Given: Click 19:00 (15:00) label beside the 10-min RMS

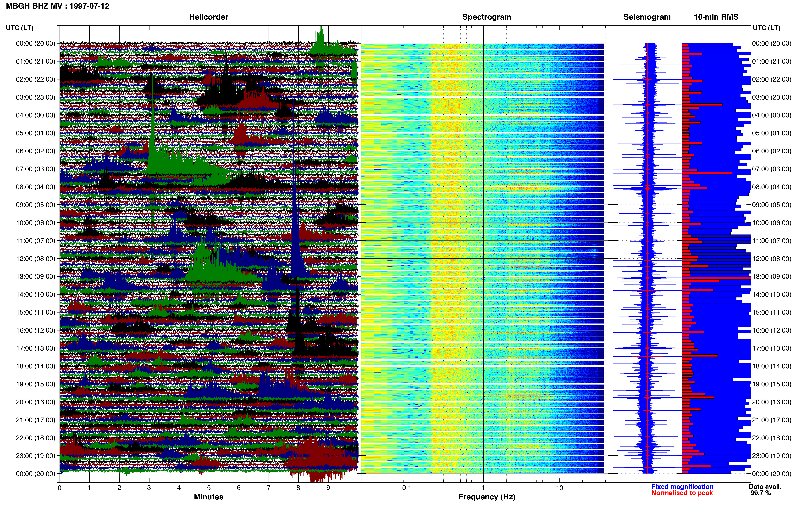Looking at the screenshot, I should [x=772, y=384].
